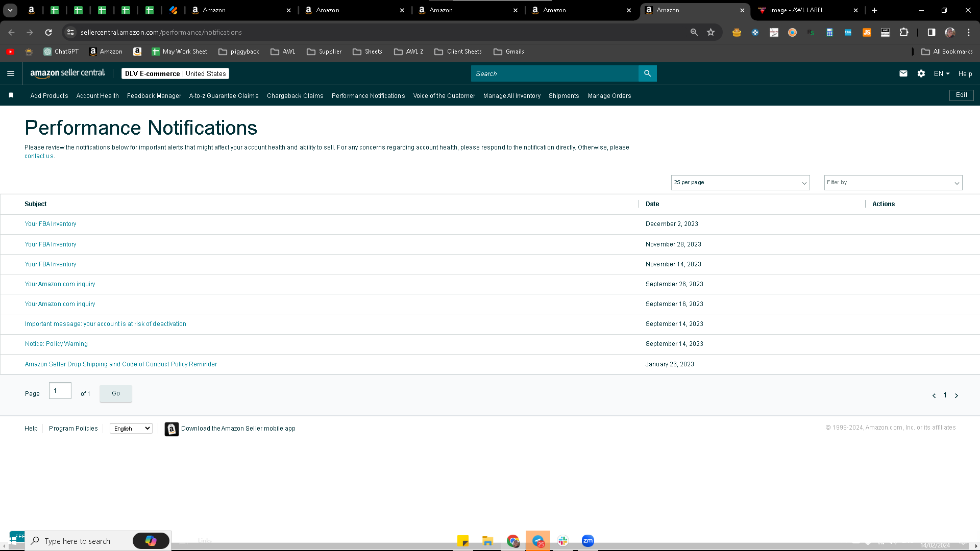Open the settings gear icon
Image resolution: width=980 pixels, height=551 pixels.
pyautogui.click(x=921, y=73)
